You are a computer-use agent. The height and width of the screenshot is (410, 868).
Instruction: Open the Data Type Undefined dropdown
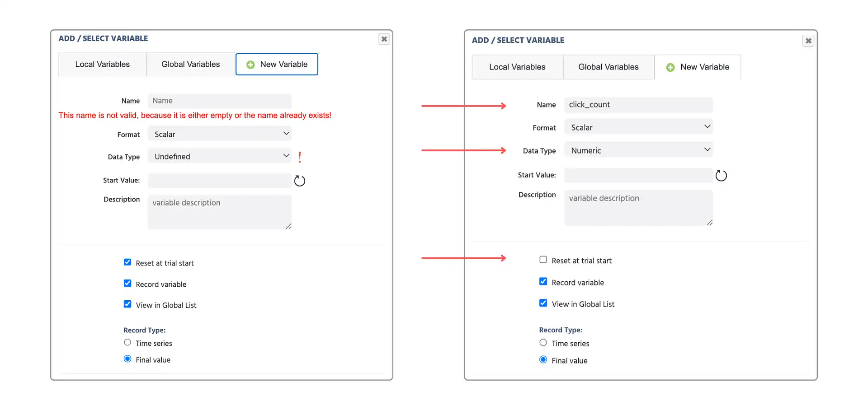click(220, 156)
